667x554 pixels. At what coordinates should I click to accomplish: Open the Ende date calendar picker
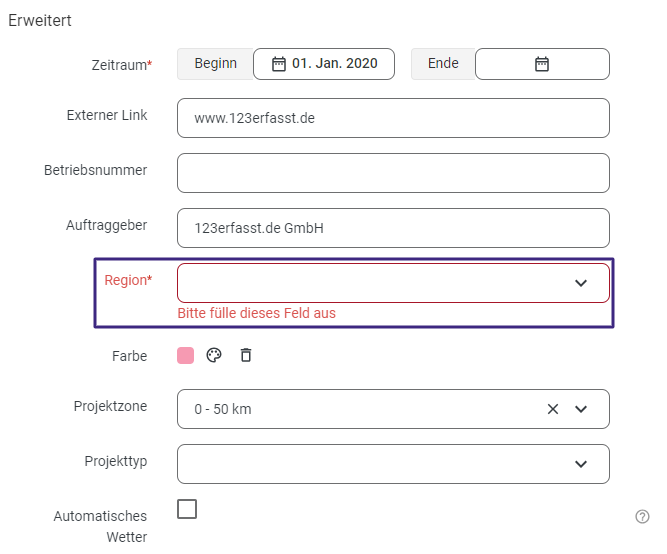[542, 64]
